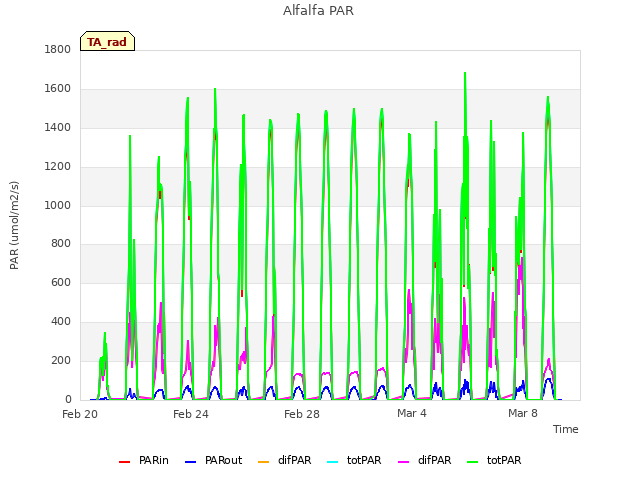This screenshot has height=480, width=640.
Task: Toggle the orange difPAR legend entry
Action: (x=285, y=460)
